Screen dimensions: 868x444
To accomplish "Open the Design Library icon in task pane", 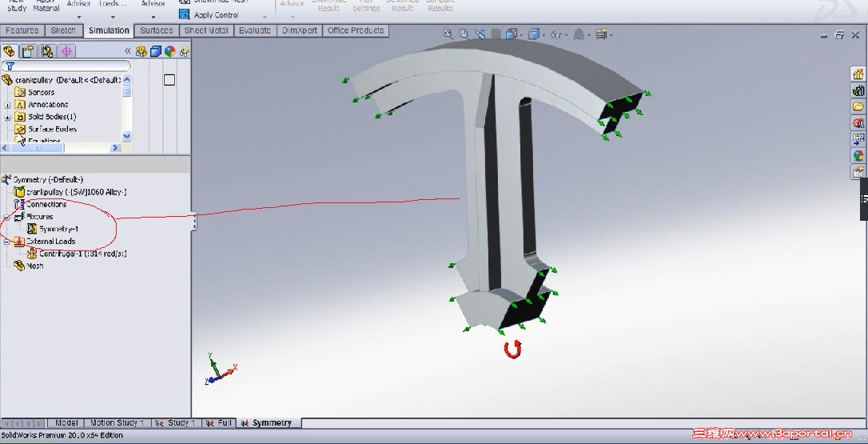I will pos(858,90).
